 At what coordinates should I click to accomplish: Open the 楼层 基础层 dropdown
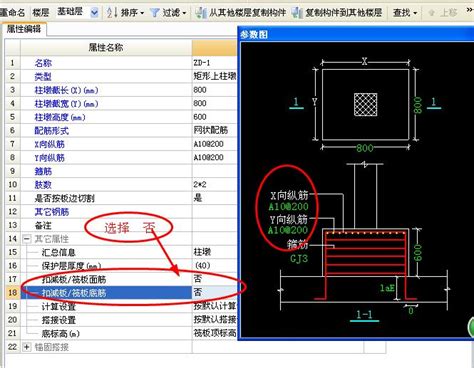click(x=95, y=13)
